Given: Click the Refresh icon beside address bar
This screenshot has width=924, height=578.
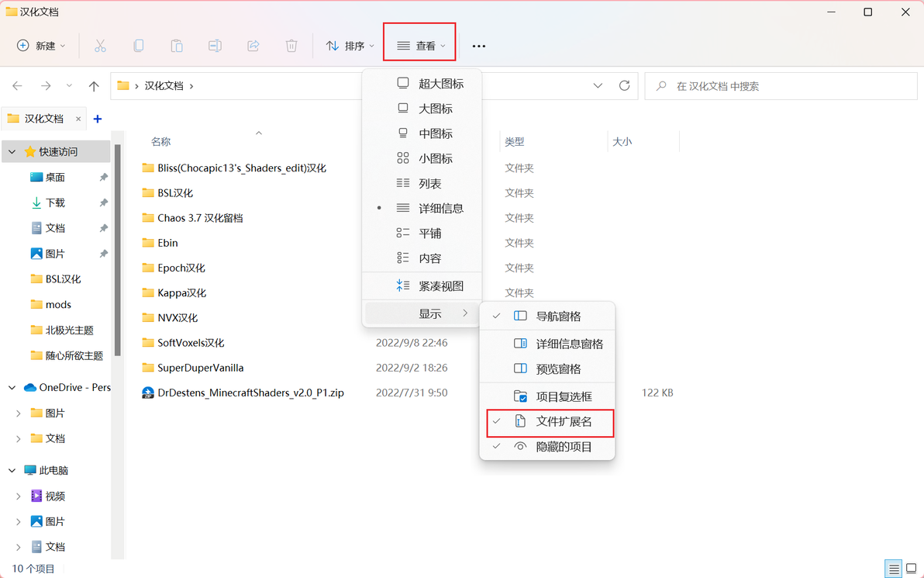Looking at the screenshot, I should [625, 85].
